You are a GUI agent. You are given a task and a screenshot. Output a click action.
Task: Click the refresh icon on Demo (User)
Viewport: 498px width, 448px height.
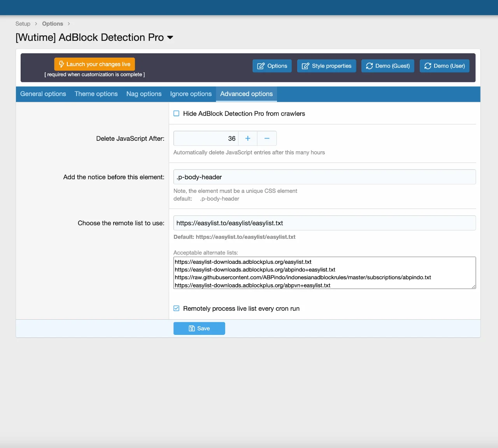click(x=428, y=66)
